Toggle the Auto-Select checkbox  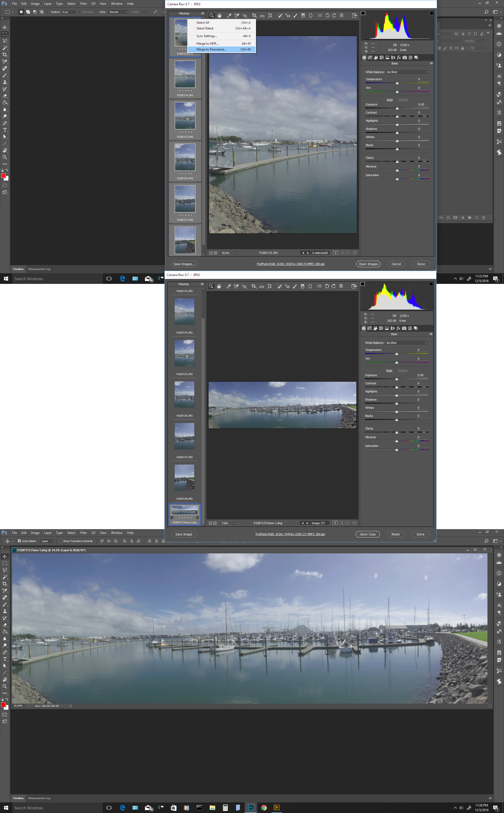19,541
